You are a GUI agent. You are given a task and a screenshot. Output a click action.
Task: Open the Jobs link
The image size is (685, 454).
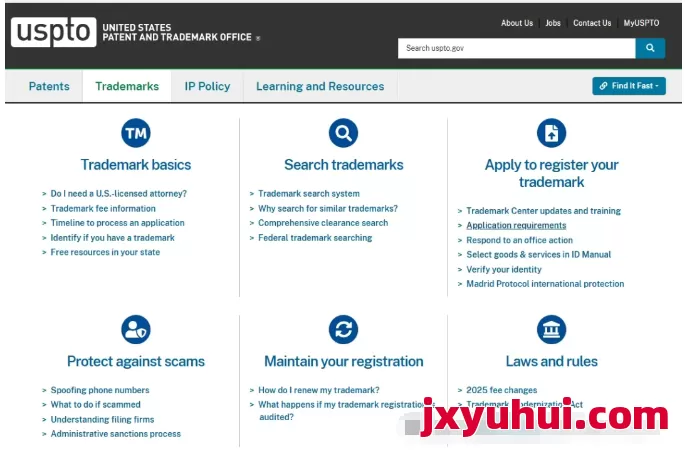tap(553, 23)
